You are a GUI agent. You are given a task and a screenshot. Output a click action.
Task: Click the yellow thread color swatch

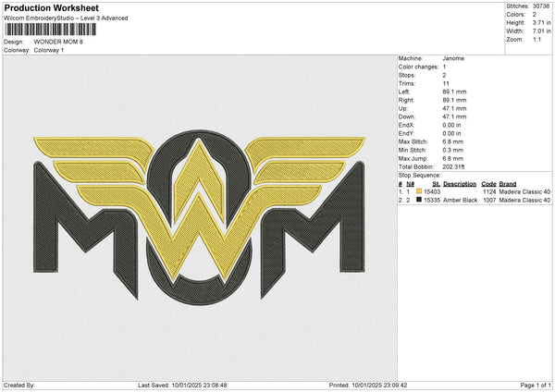(419, 191)
